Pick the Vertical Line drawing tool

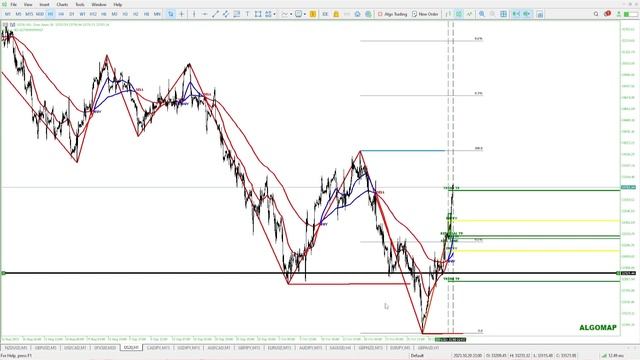point(194,14)
